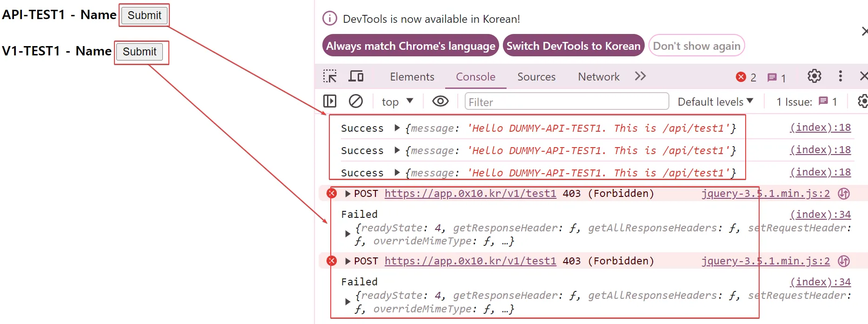Open the DevTools three-dot menu
The width and height of the screenshot is (868, 324).
click(x=840, y=76)
